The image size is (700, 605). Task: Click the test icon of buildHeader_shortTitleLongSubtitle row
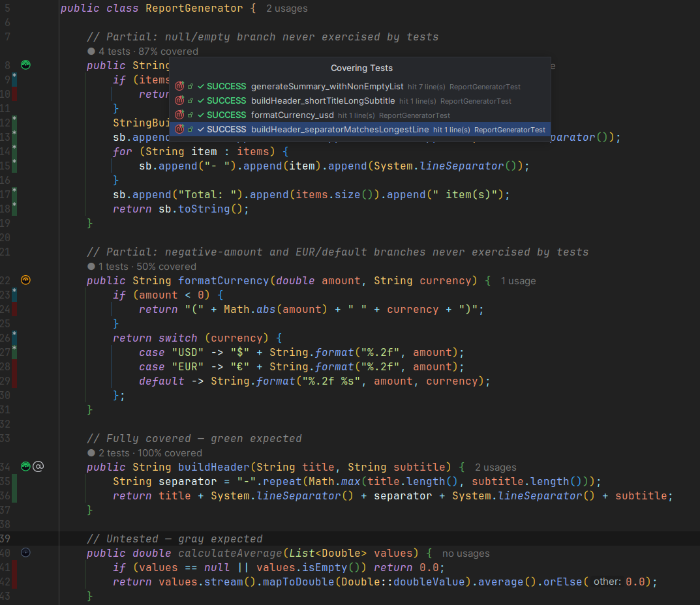(179, 100)
